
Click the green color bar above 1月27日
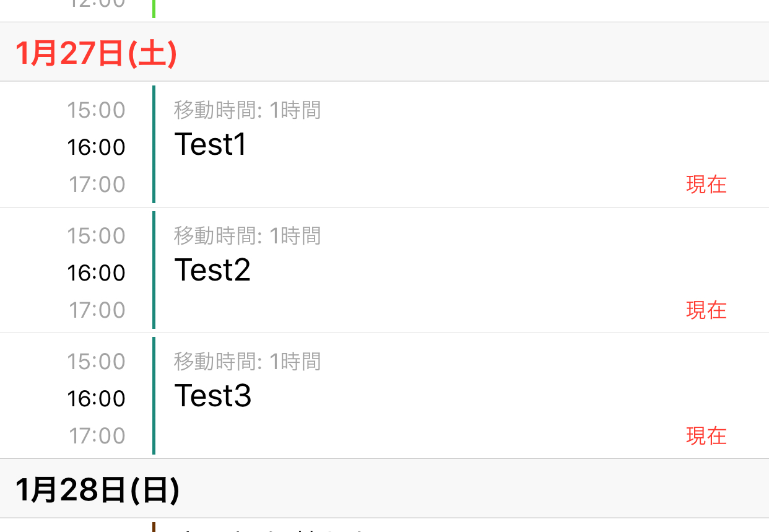pyautogui.click(x=154, y=9)
